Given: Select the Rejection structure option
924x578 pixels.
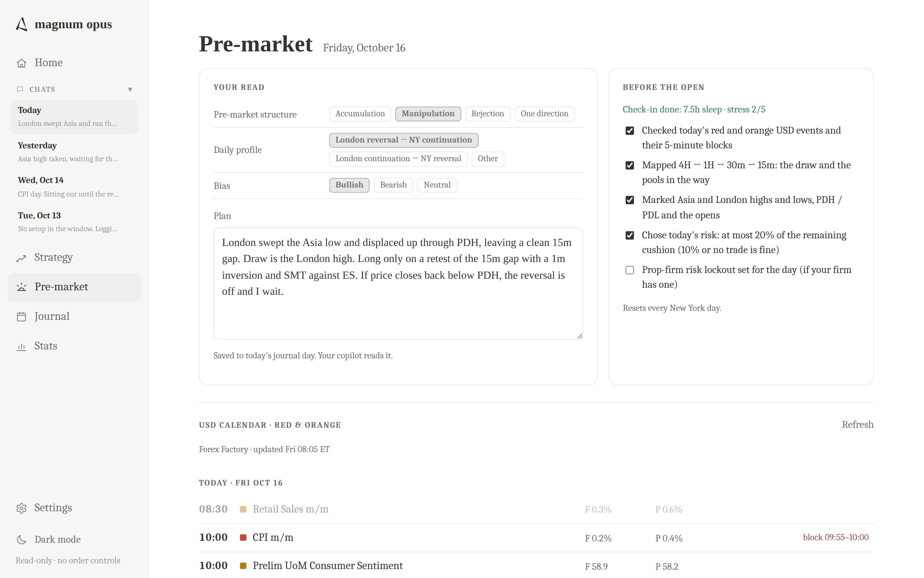Looking at the screenshot, I should pyautogui.click(x=487, y=114).
